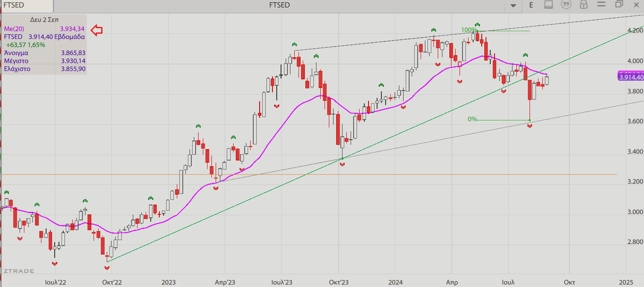Open the quotation-mark comments icon
Image resolution: width=644 pixels, height=287 pixels.
point(566,5)
